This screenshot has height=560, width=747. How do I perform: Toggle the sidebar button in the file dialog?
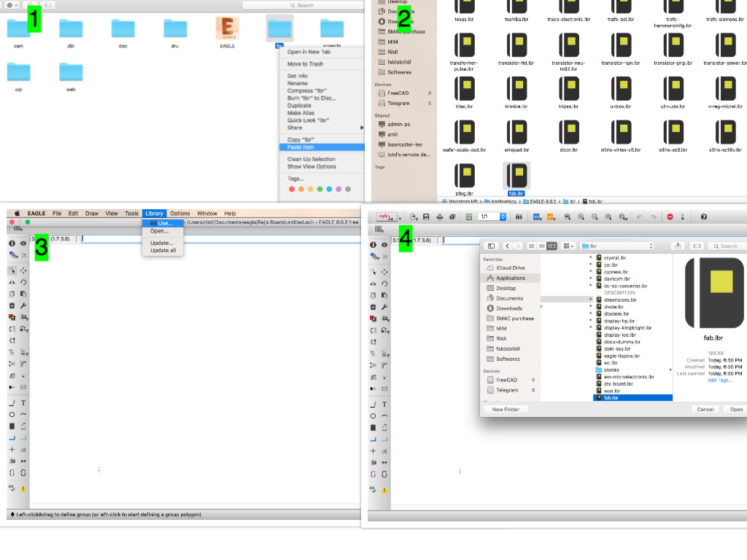(491, 246)
